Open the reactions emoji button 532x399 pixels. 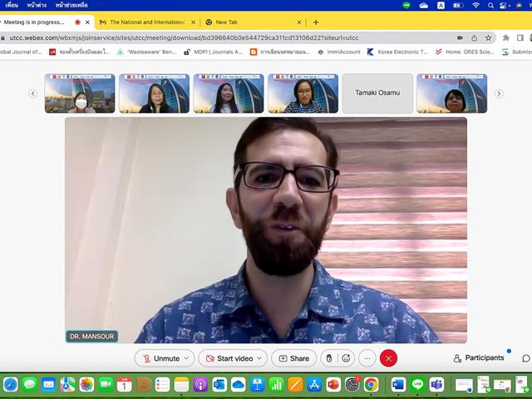coord(346,358)
